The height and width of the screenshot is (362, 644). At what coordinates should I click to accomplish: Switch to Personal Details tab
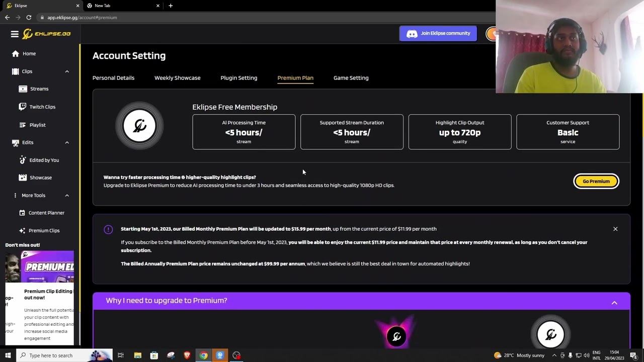click(x=113, y=78)
